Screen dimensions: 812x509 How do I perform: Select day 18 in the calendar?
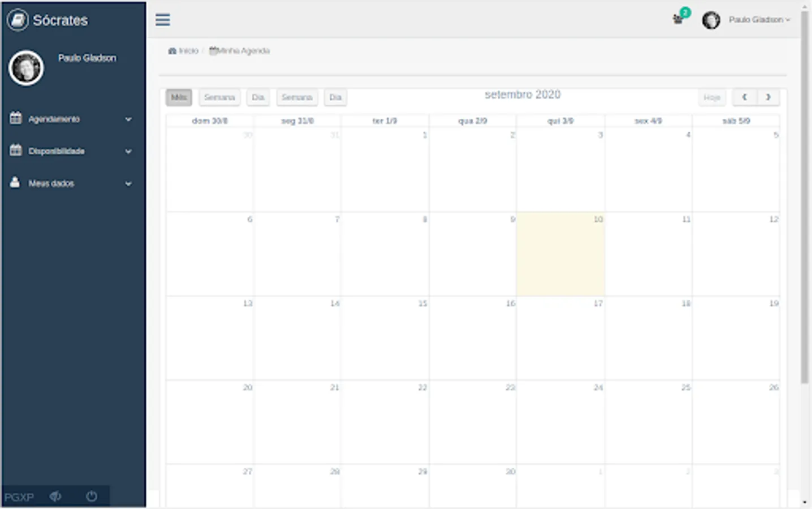[649, 338]
